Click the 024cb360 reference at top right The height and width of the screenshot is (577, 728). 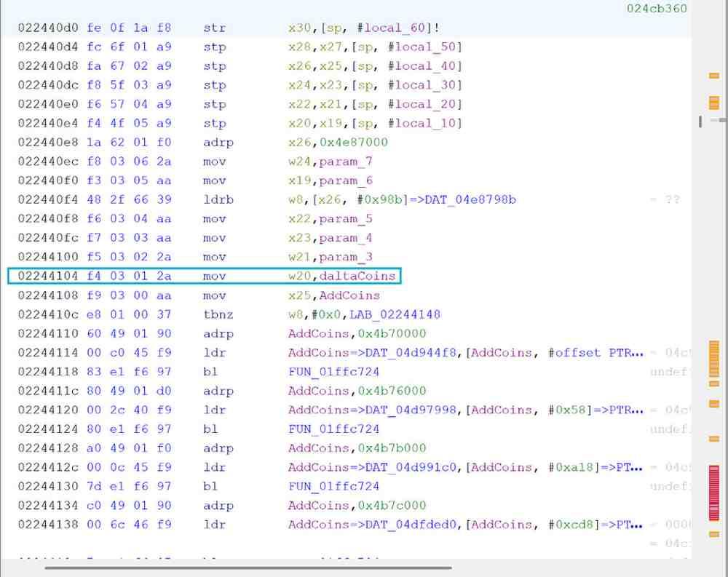coord(657,9)
